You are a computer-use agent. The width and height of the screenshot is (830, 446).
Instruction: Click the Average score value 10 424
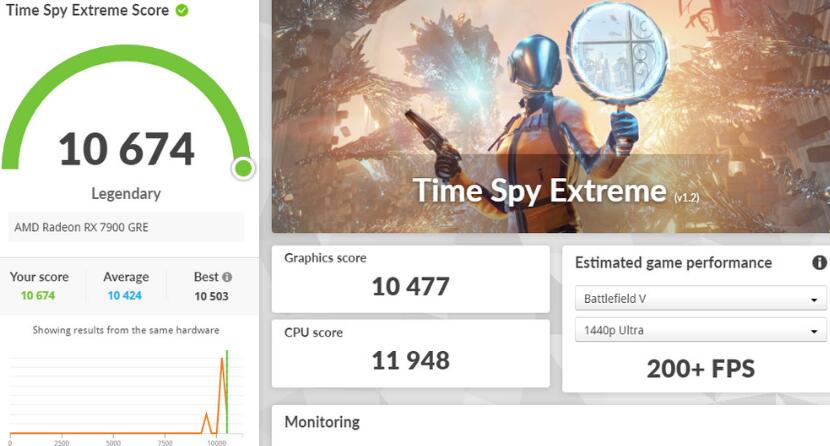click(126, 295)
